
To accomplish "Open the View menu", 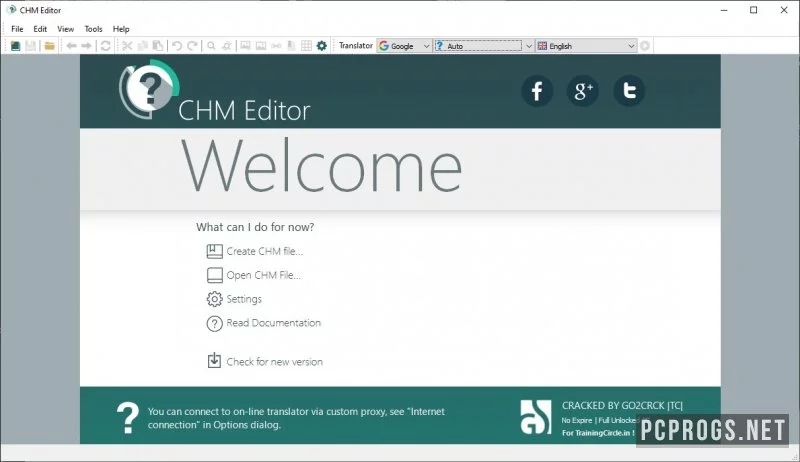I will (x=65, y=29).
